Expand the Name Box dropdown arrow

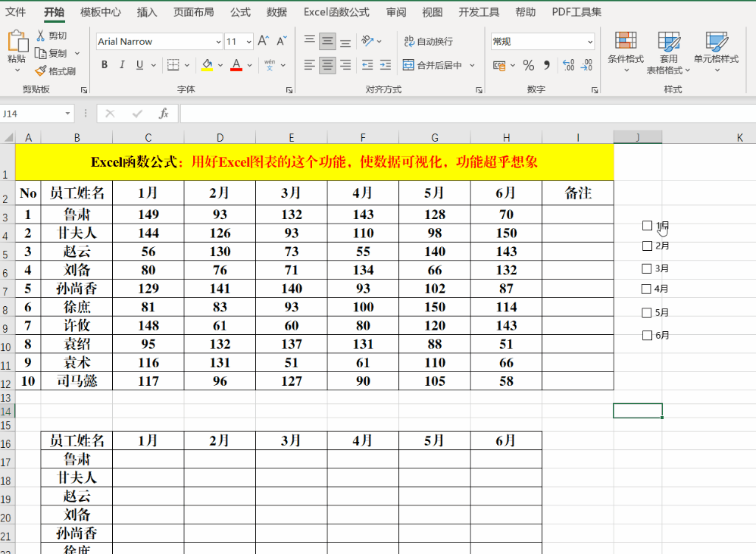click(67, 114)
